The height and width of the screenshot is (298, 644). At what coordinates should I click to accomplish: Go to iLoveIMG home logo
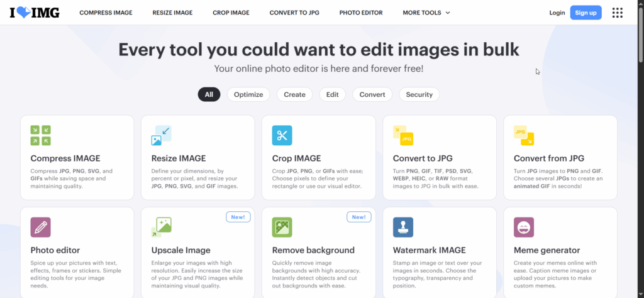[x=35, y=13]
